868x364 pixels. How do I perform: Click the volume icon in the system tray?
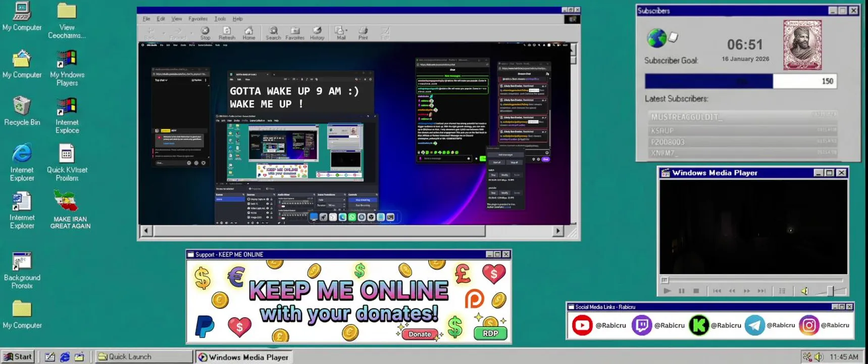pos(819,357)
